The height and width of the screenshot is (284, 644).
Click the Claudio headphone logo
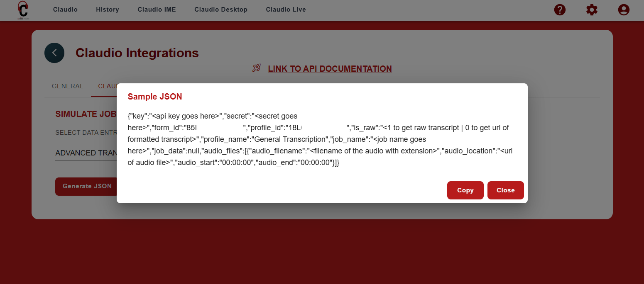click(x=23, y=10)
